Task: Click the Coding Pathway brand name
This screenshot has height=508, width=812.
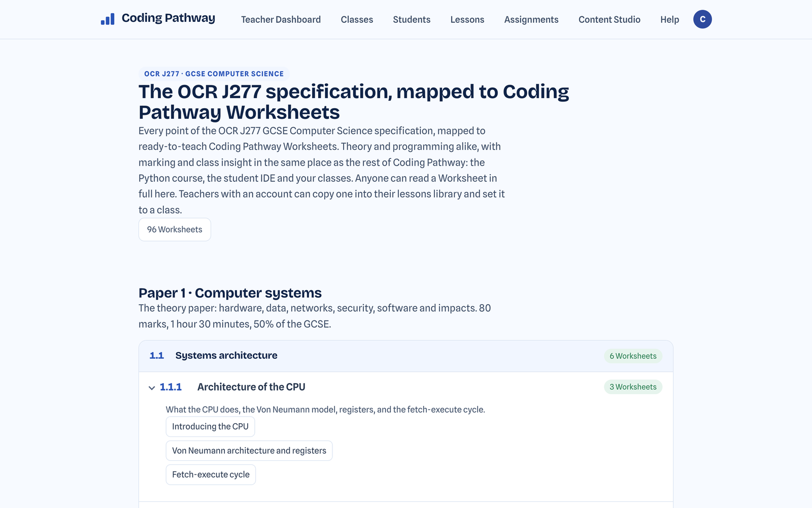Action: click(168, 18)
